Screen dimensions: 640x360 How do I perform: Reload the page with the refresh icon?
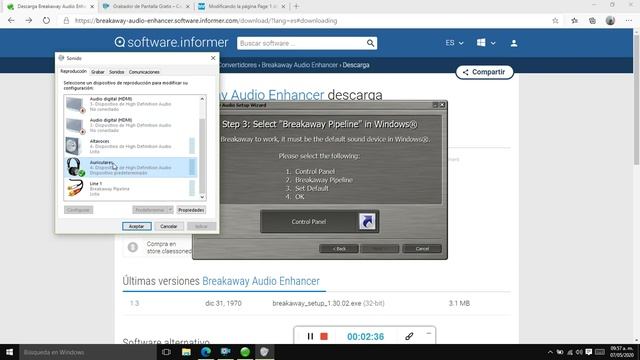46,20
